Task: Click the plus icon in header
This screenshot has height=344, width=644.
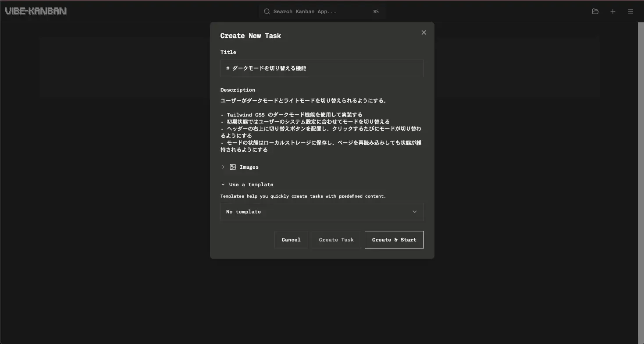Action: (x=613, y=11)
